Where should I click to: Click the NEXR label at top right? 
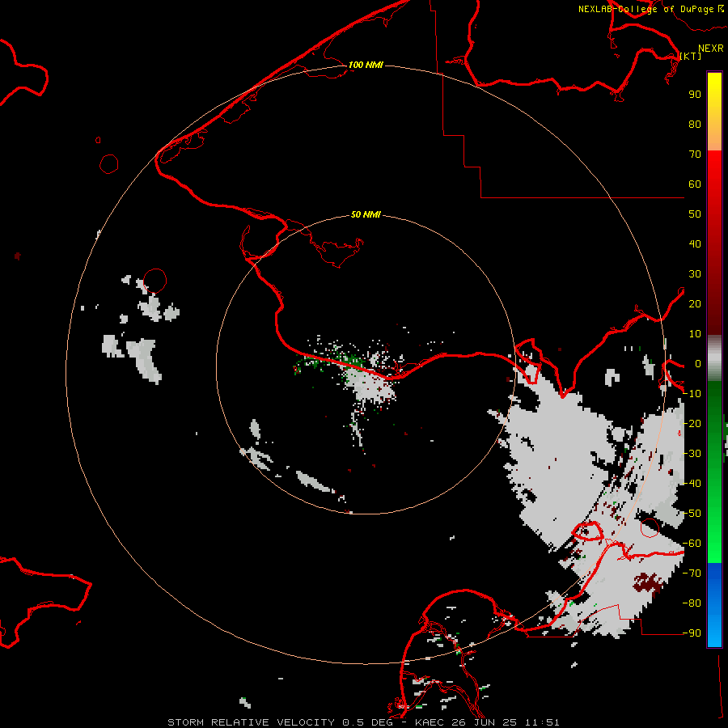pyautogui.click(x=710, y=49)
